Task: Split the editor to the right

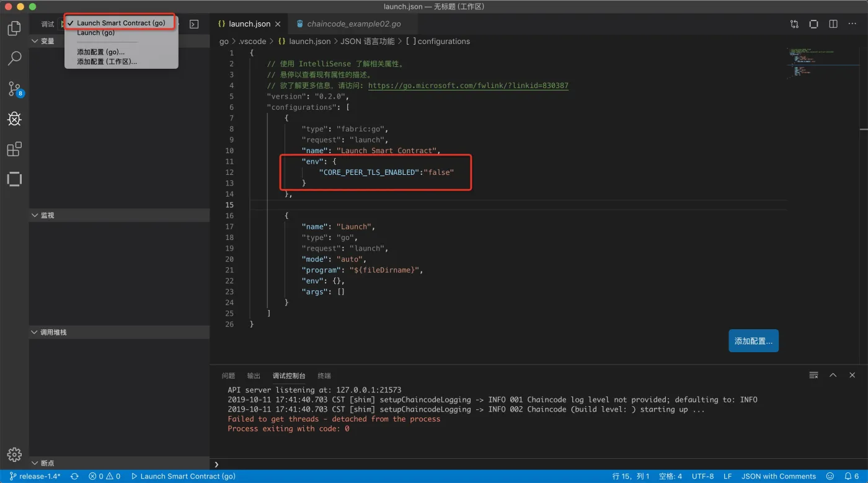Action: click(x=833, y=24)
